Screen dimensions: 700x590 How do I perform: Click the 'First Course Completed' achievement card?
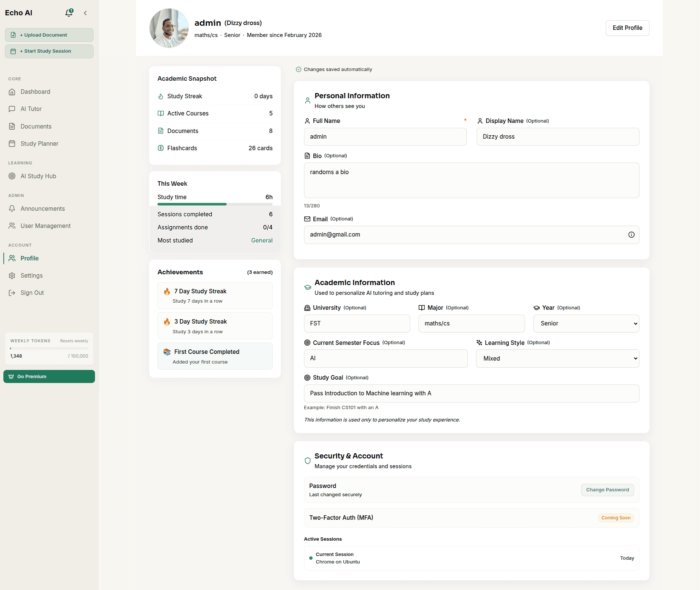click(x=215, y=356)
